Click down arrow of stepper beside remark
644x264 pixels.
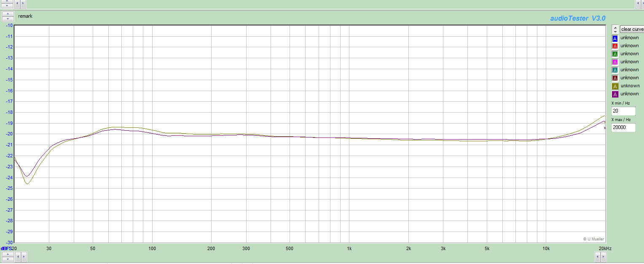tap(7, 19)
